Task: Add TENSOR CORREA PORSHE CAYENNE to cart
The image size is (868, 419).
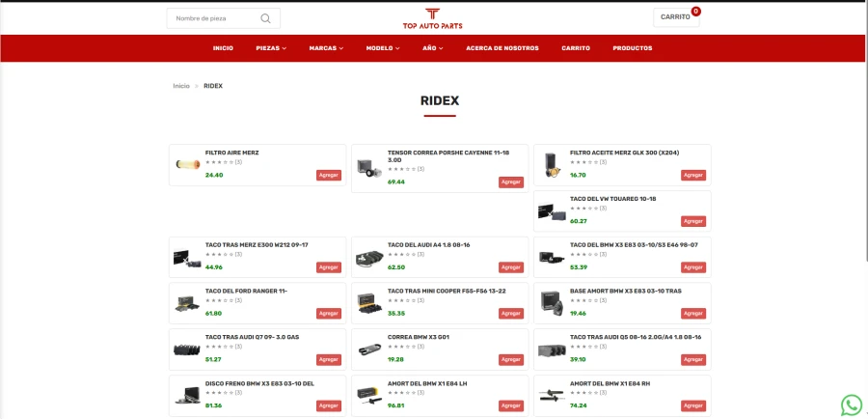Action: tap(511, 182)
